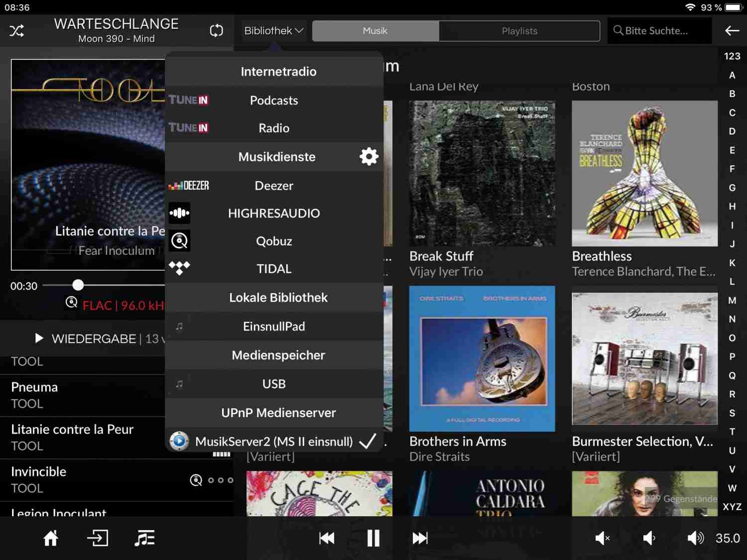
Task: Play Invincible in the queue
Action: coord(117,480)
